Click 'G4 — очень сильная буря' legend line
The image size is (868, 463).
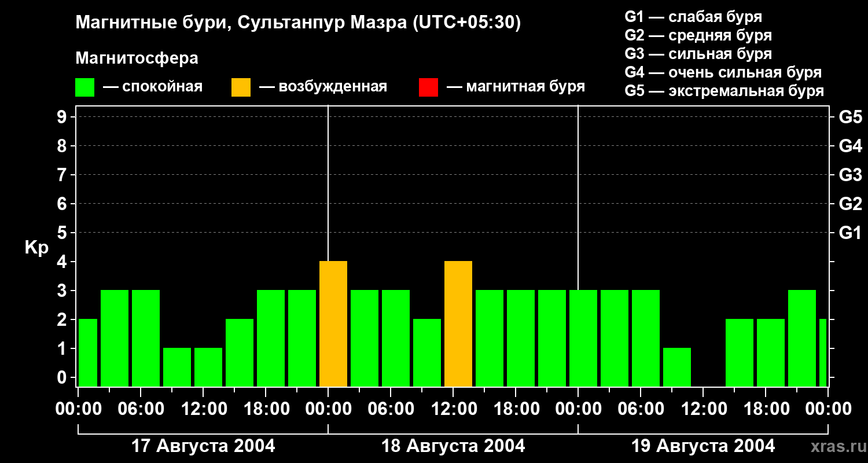(x=723, y=72)
